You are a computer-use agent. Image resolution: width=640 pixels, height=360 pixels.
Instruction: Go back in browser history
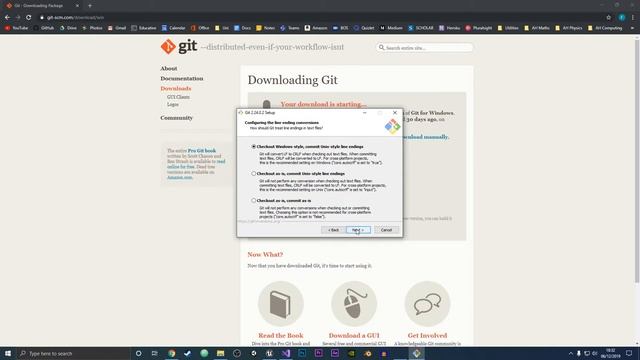click(x=7, y=18)
